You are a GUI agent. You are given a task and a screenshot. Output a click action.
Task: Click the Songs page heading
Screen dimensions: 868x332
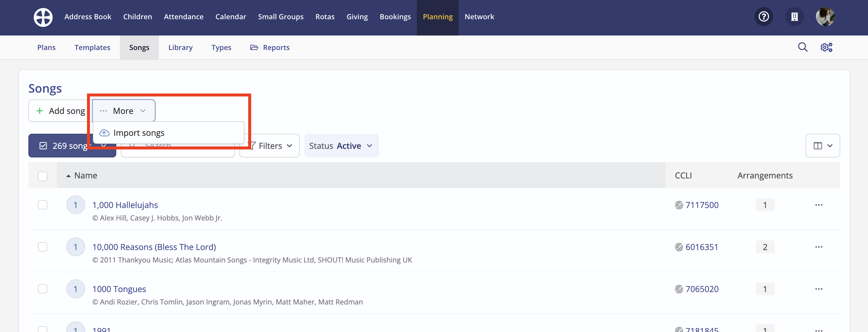coord(45,88)
